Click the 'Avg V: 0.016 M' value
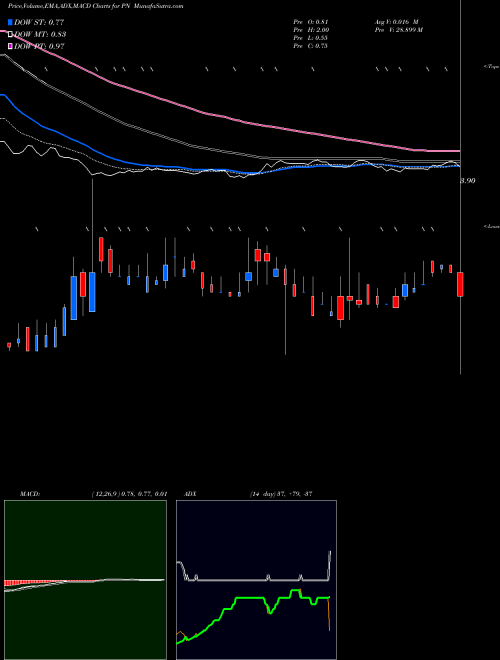This screenshot has height=660, width=500. tap(396, 22)
